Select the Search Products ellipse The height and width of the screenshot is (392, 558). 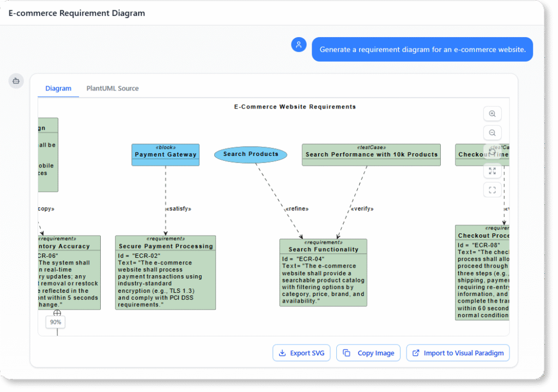point(251,154)
